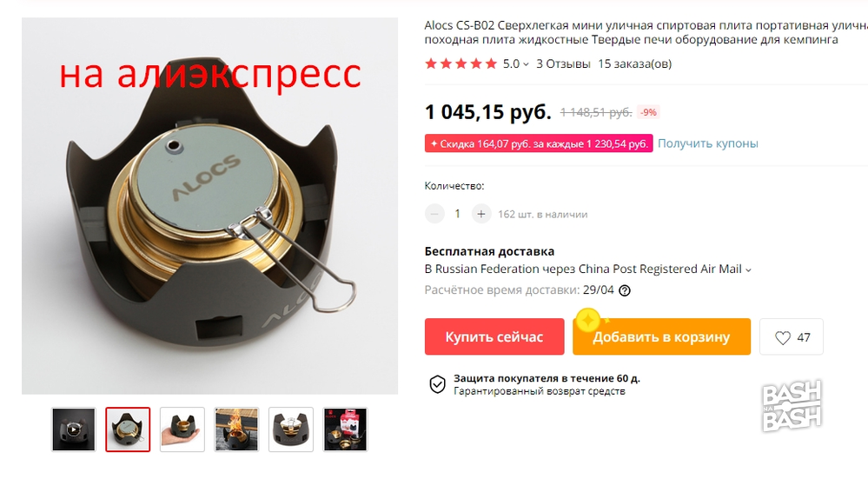Viewport: 868px width, 479px height.
Task: Click the five-star rating icons
Action: tap(461, 63)
